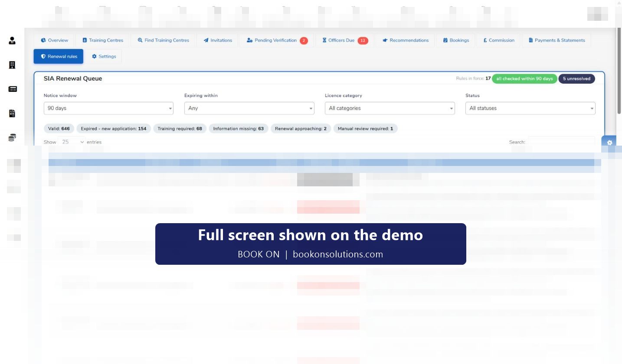Screen dimensions: 622x364
Task: Click the '5 unresolved' badge
Action: (576, 78)
